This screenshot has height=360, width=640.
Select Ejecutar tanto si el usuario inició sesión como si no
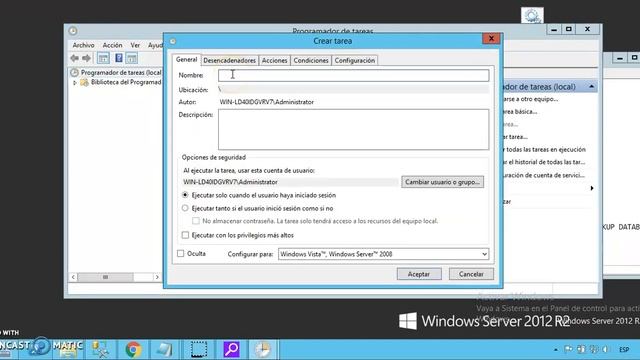[x=185, y=208]
